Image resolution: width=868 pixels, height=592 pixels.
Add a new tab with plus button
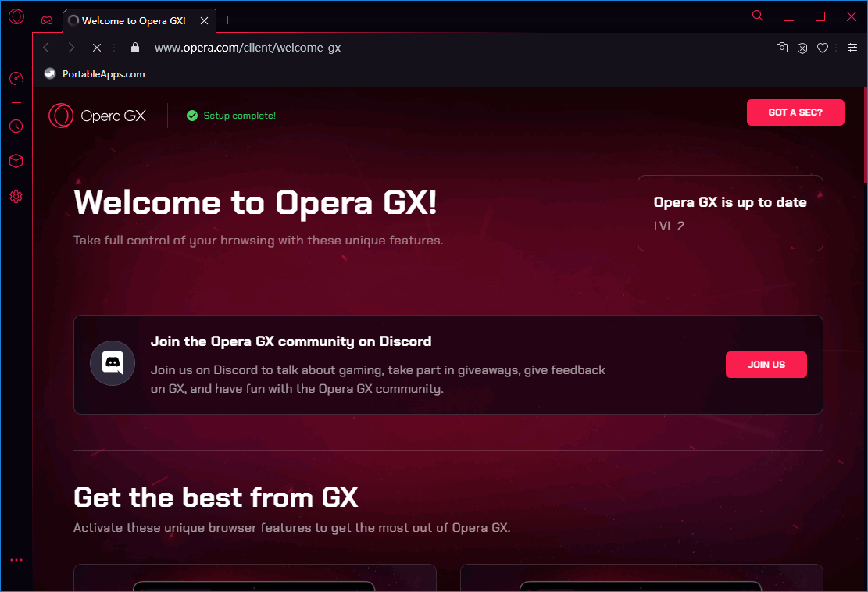pos(227,20)
